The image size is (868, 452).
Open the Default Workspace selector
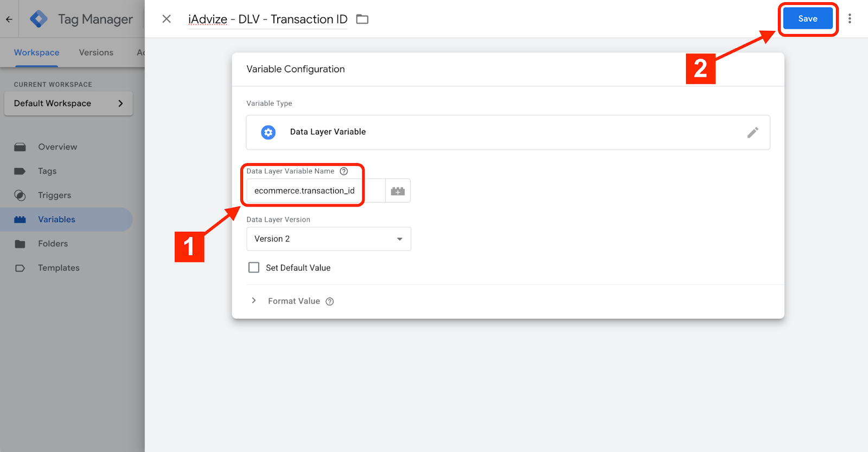68,104
